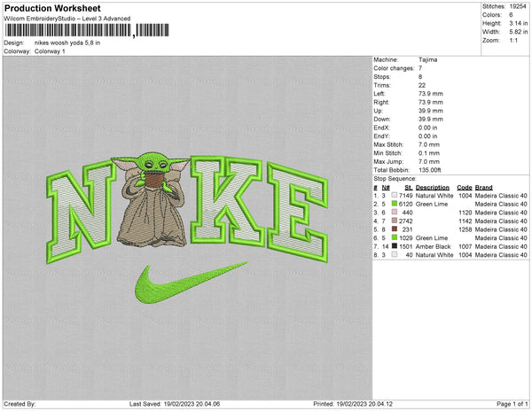Click the Natural White swatch with 7149 stitches
532x411 pixels.
tap(395, 195)
